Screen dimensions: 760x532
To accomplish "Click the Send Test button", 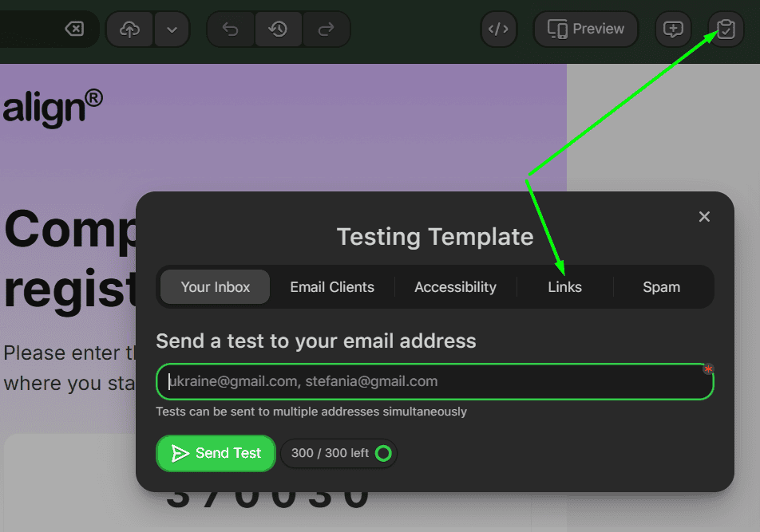I will pyautogui.click(x=216, y=453).
